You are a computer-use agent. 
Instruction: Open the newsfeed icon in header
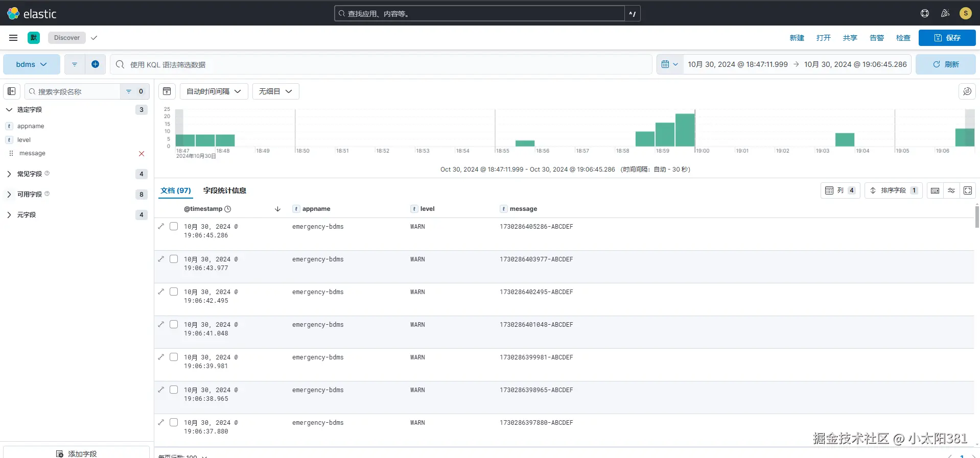tap(945, 13)
